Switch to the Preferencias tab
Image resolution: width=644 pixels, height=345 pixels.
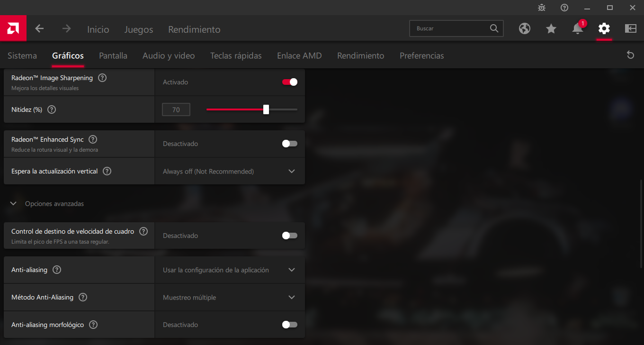422,55
